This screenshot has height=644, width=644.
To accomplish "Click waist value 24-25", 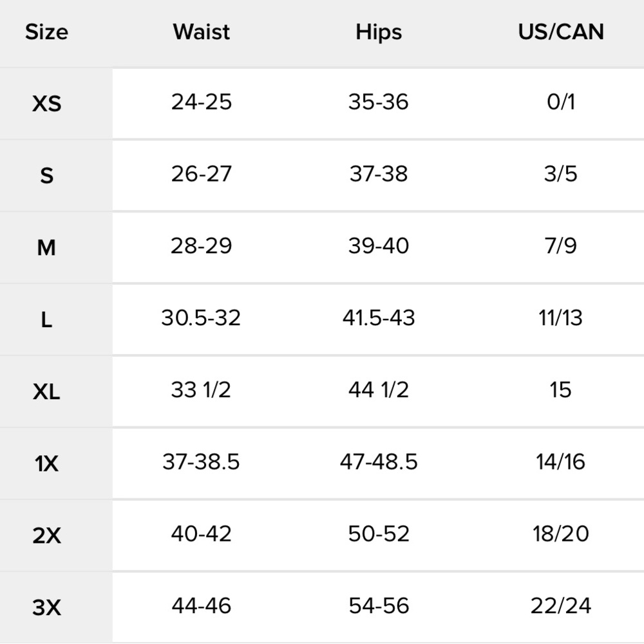I will click(x=202, y=102).
